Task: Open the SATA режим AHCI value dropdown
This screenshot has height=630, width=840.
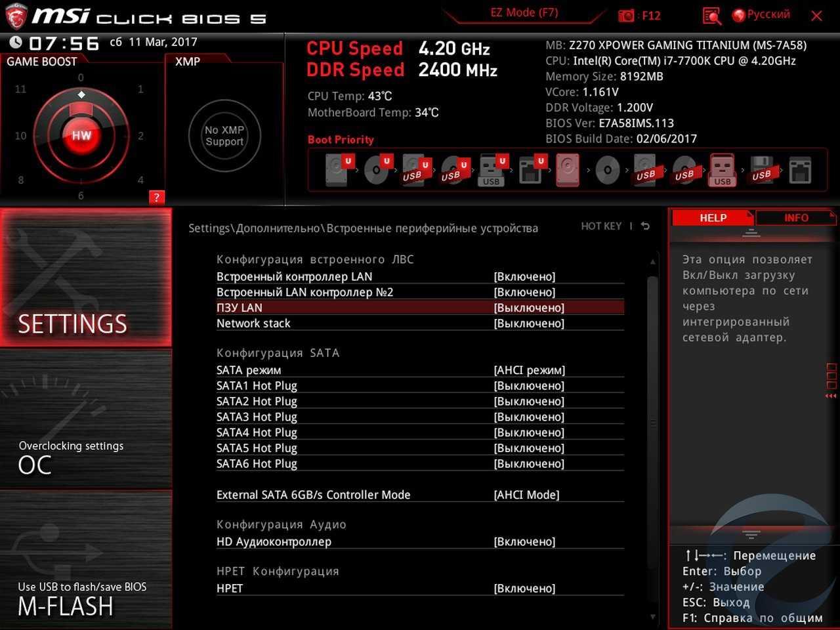Action: click(529, 370)
